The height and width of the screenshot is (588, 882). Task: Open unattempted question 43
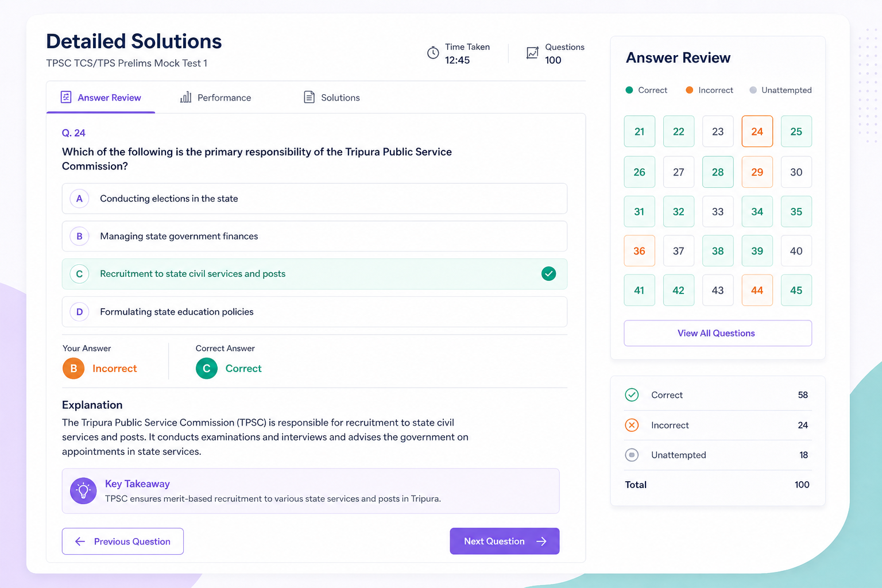pos(718,291)
